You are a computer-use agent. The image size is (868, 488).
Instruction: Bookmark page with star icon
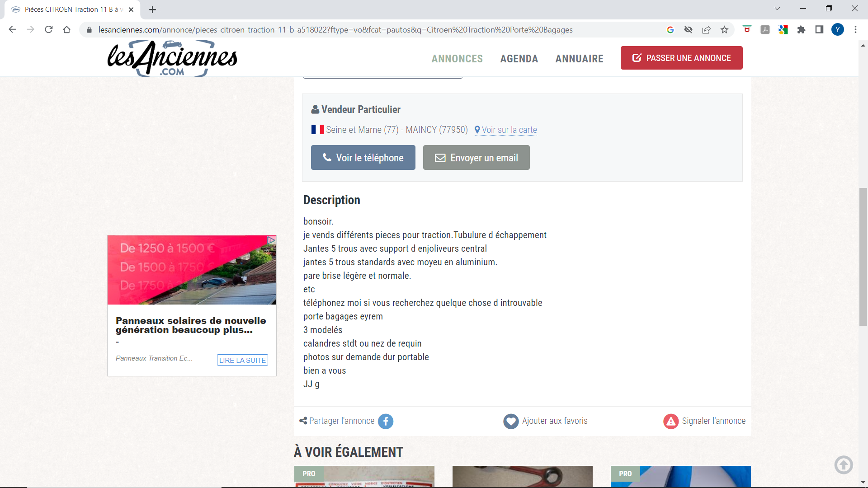point(724,30)
